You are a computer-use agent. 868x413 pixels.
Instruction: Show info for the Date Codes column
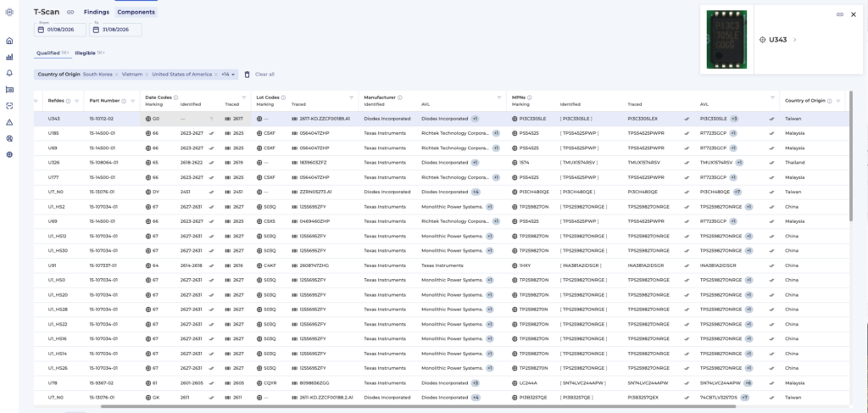(175, 98)
